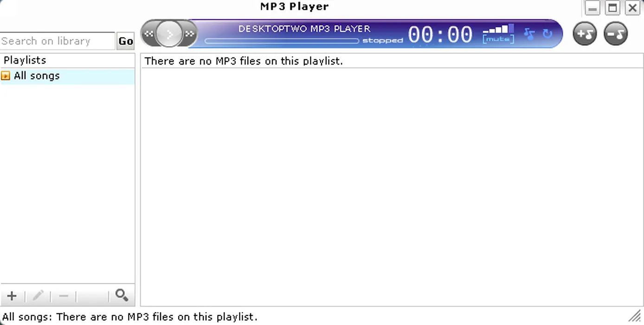Create a new playlist with plus icon
This screenshot has width=644, height=325.
[x=12, y=296]
